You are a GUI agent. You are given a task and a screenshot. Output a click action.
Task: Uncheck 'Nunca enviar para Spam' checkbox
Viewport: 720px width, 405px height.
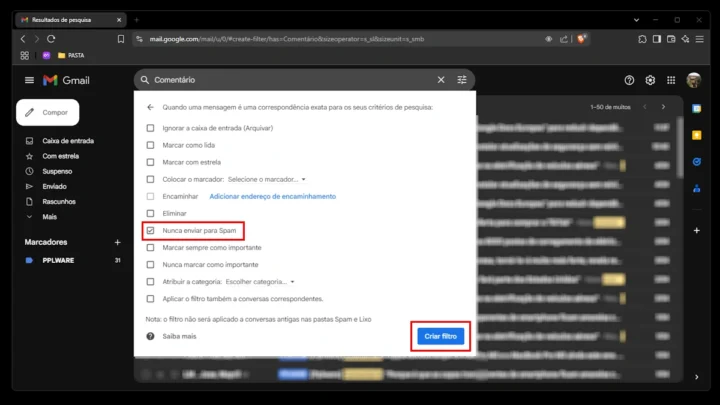(x=151, y=231)
